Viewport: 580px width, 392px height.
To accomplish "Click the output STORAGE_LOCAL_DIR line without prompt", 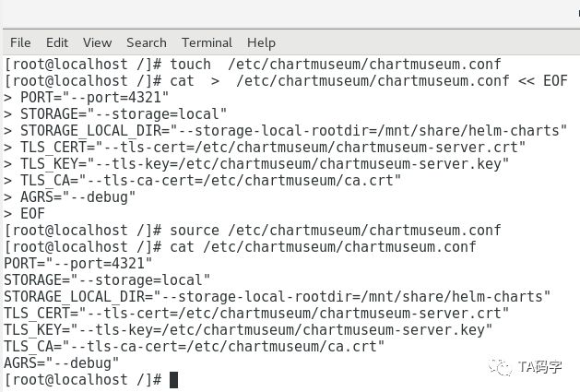I will pos(278,296).
